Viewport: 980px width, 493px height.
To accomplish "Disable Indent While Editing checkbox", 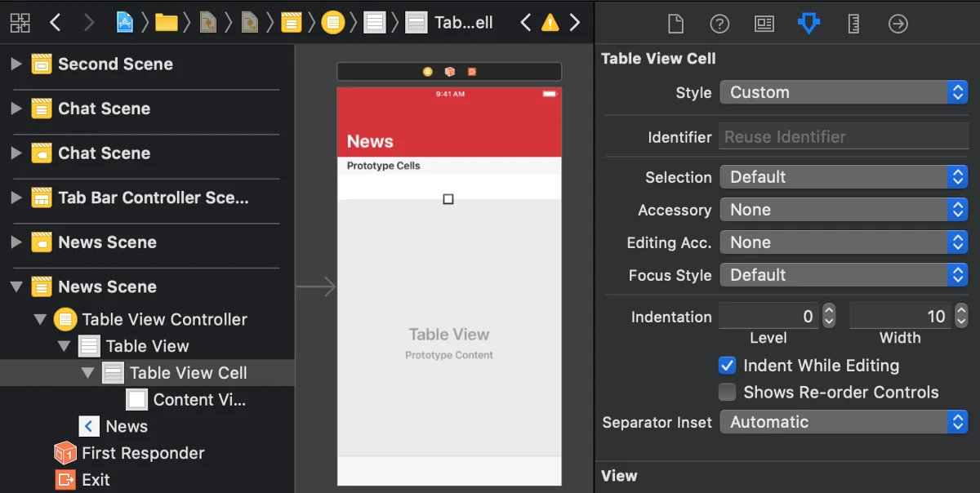I will tap(727, 366).
